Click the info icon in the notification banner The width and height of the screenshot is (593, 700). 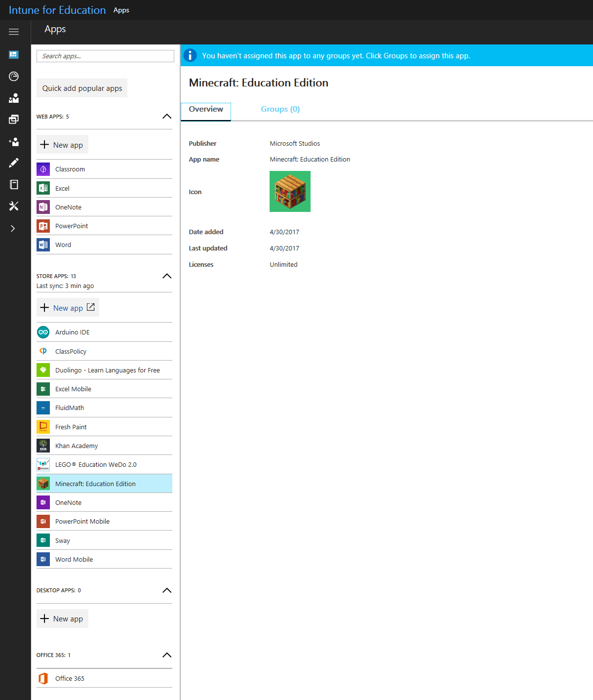(190, 55)
